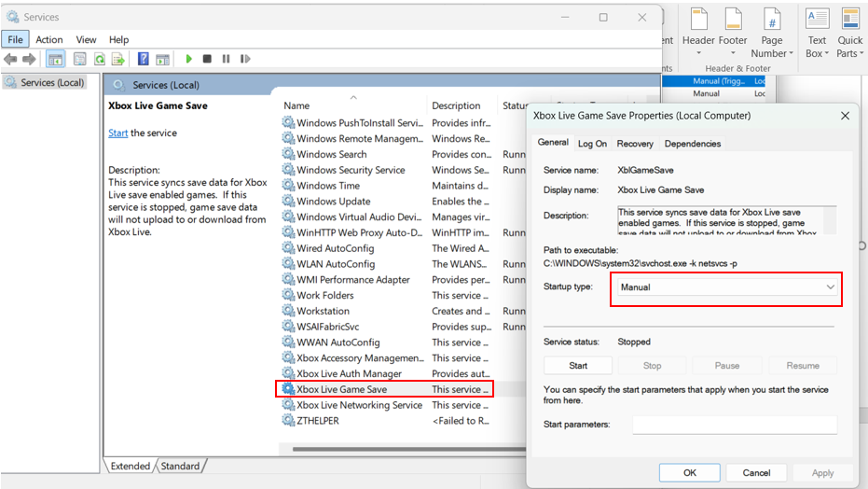Toggle the Show/Hide Console Tree icon
The height and width of the screenshot is (489, 868).
55,59
